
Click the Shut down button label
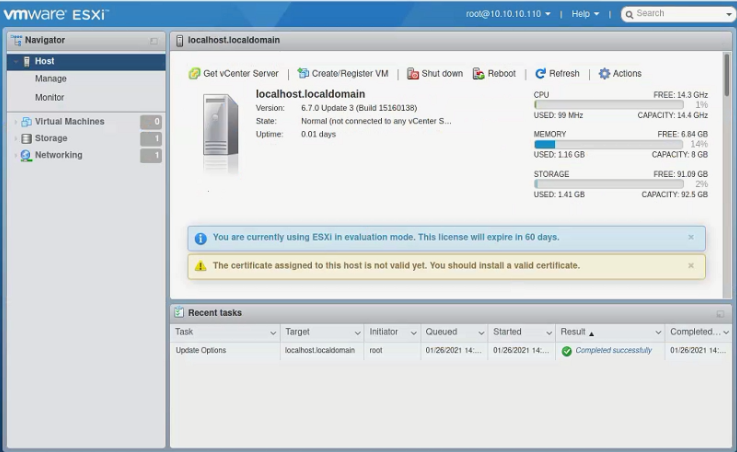pyautogui.click(x=442, y=74)
